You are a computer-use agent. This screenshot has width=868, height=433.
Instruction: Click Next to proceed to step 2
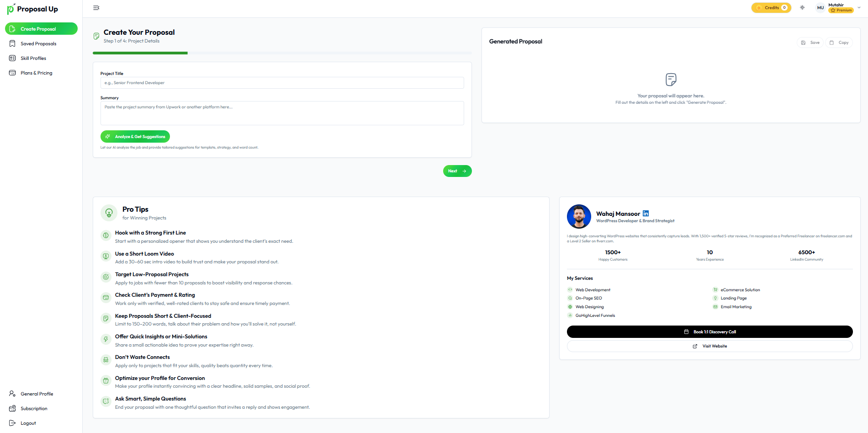[x=457, y=171]
